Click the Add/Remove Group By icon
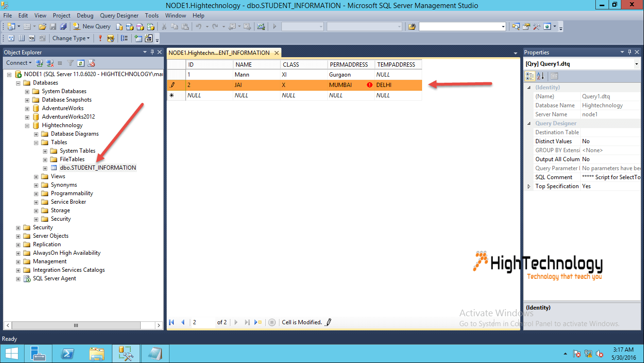 [125, 38]
